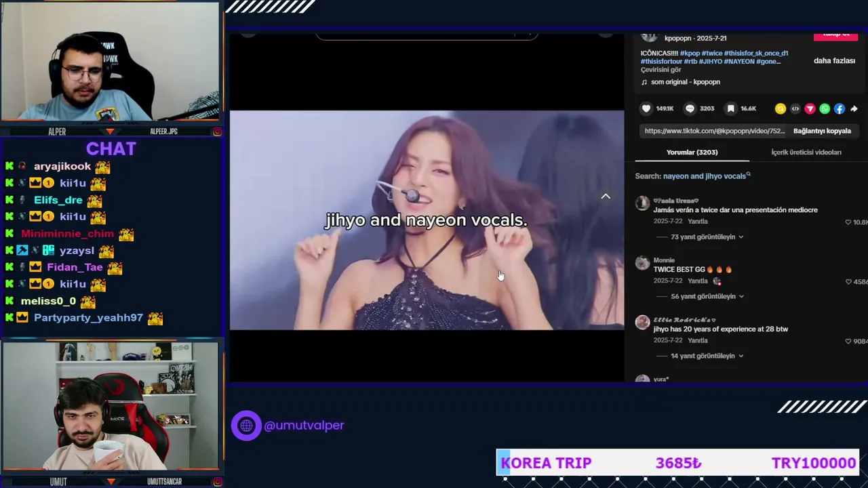
Task: Like the TikTok video with the heart icon
Action: [646, 108]
